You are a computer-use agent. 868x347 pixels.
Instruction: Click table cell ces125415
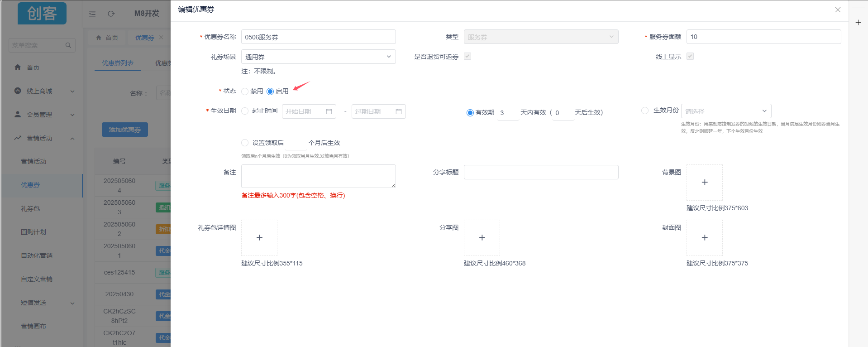[119, 272]
